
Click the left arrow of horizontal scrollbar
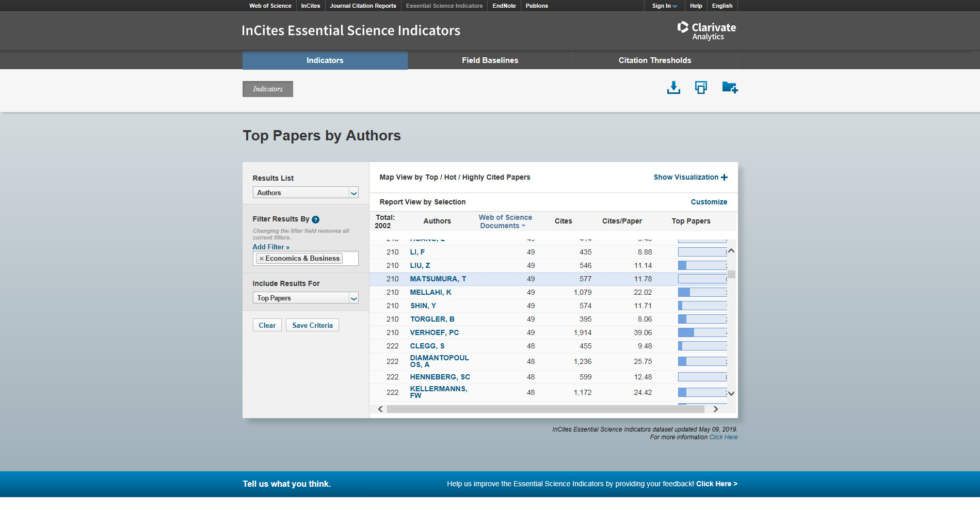[380, 409]
